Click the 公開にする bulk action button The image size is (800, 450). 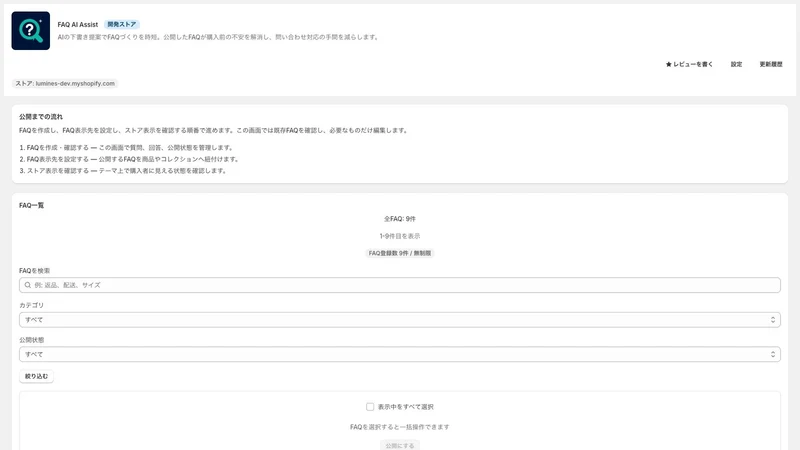[399, 445]
